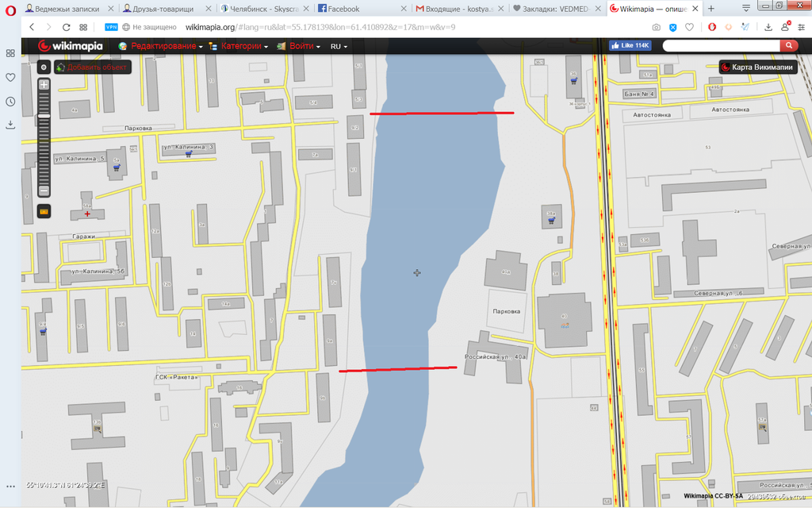Click the orange ruler measure tool icon
This screenshot has width=812, height=508.
click(x=44, y=211)
